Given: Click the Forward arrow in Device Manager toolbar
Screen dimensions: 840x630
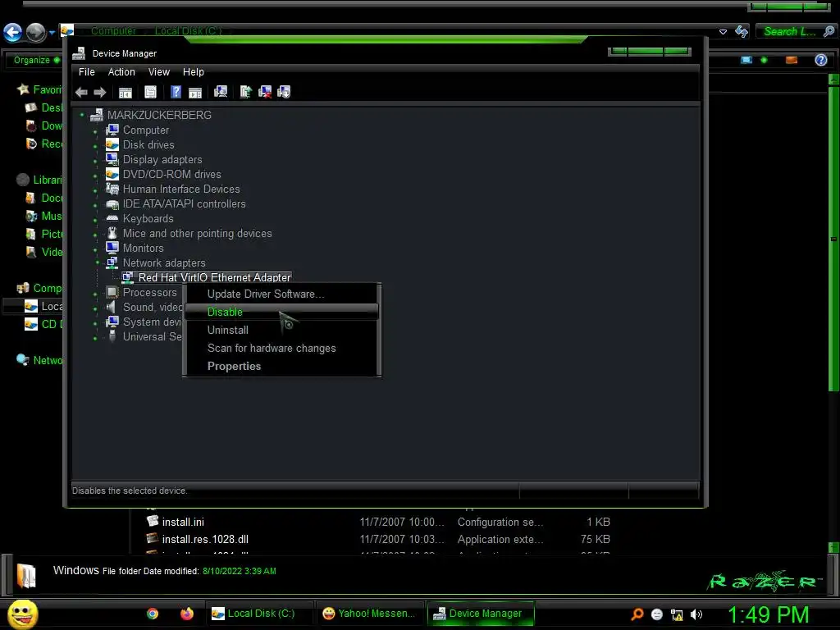Looking at the screenshot, I should coord(99,92).
